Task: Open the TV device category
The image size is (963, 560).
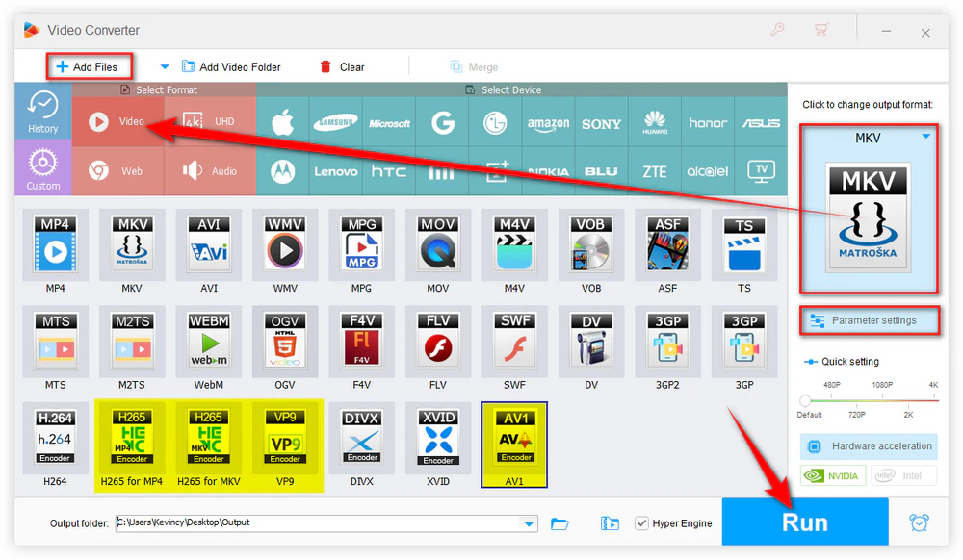Action: pos(761,171)
